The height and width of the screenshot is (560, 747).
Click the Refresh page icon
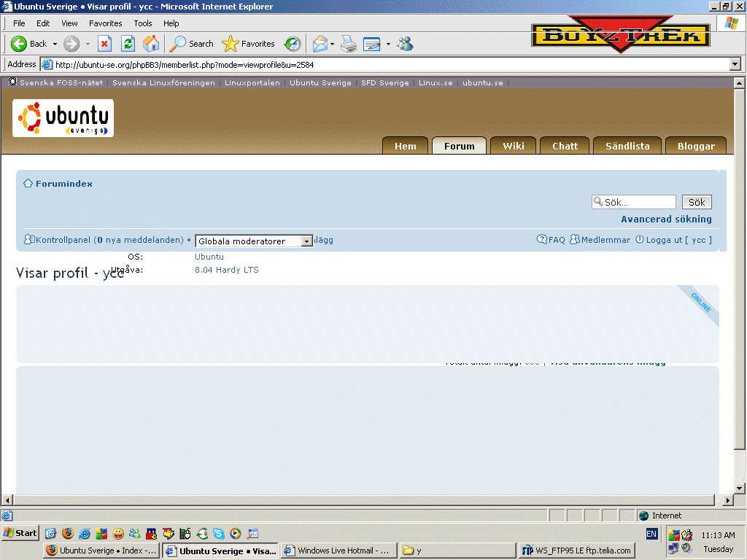point(127,44)
